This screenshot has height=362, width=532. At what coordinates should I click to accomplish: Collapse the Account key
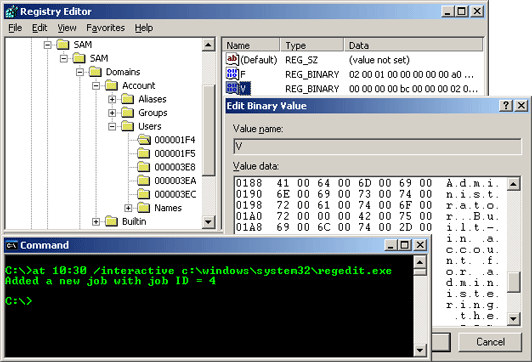pos(96,85)
